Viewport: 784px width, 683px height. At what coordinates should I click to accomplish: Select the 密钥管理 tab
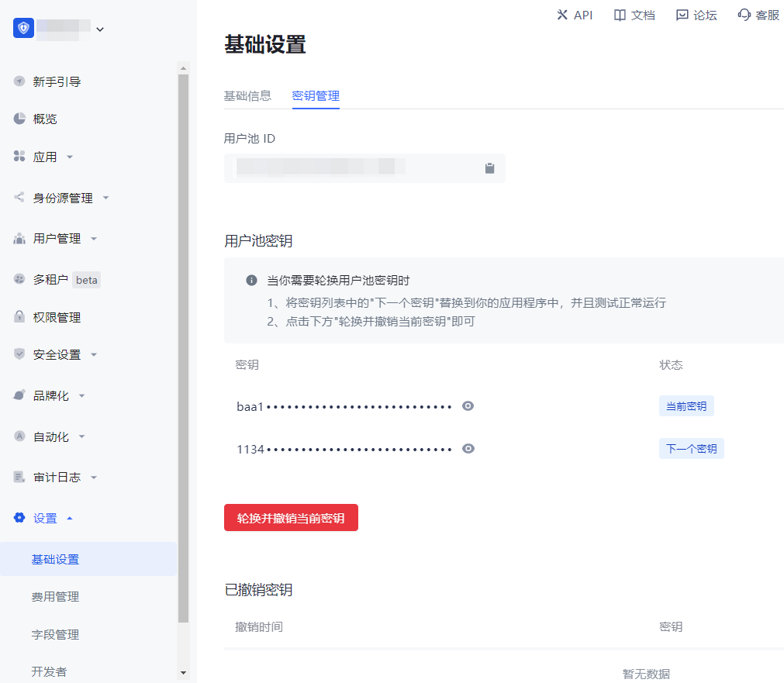[x=316, y=96]
